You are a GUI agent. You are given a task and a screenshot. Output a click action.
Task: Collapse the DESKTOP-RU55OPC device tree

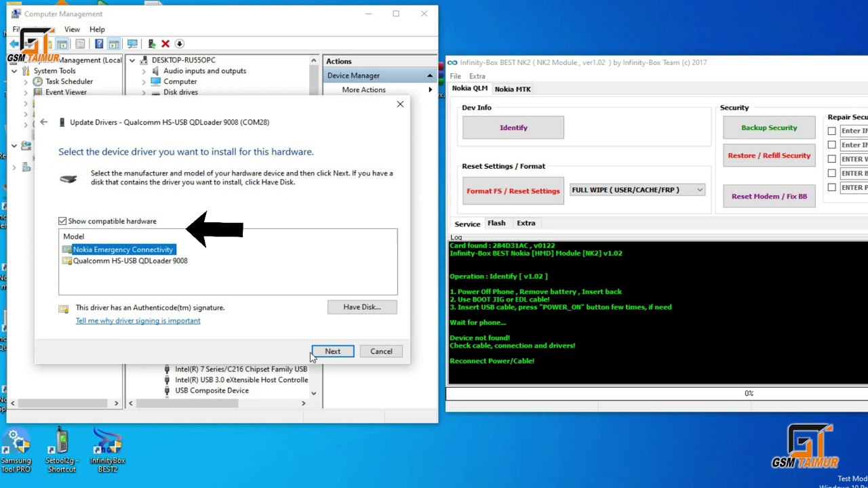[x=132, y=60]
